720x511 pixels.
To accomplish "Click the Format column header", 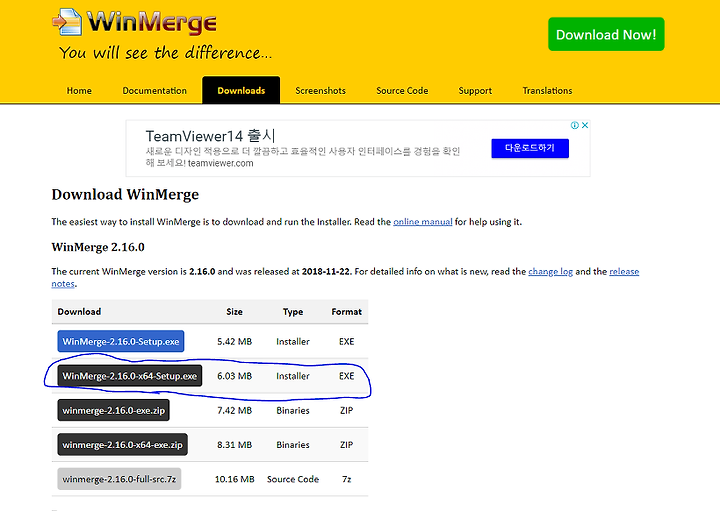I will (347, 312).
